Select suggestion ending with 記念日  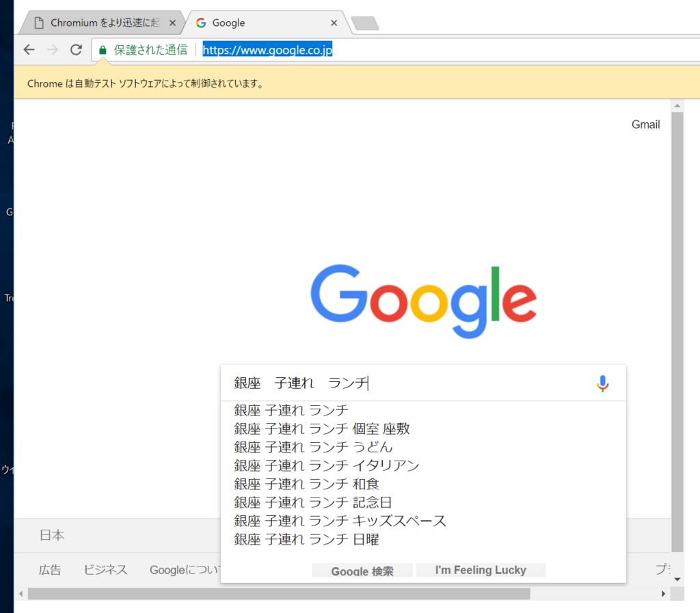point(424,502)
